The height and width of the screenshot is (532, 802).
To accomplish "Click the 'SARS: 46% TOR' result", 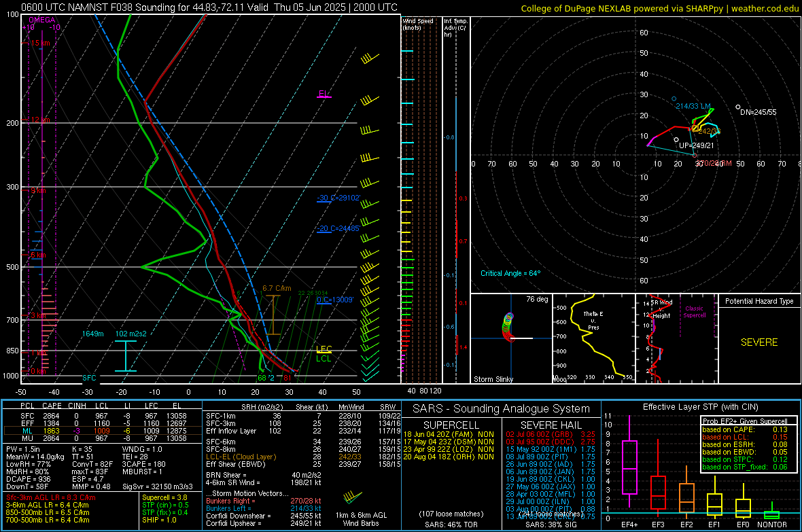I will coord(451,525).
